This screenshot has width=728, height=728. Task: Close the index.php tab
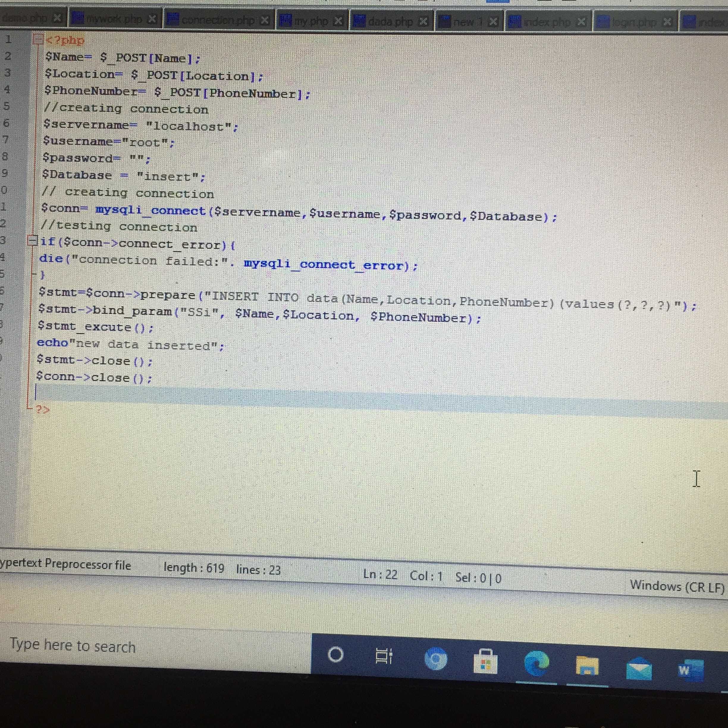(582, 22)
